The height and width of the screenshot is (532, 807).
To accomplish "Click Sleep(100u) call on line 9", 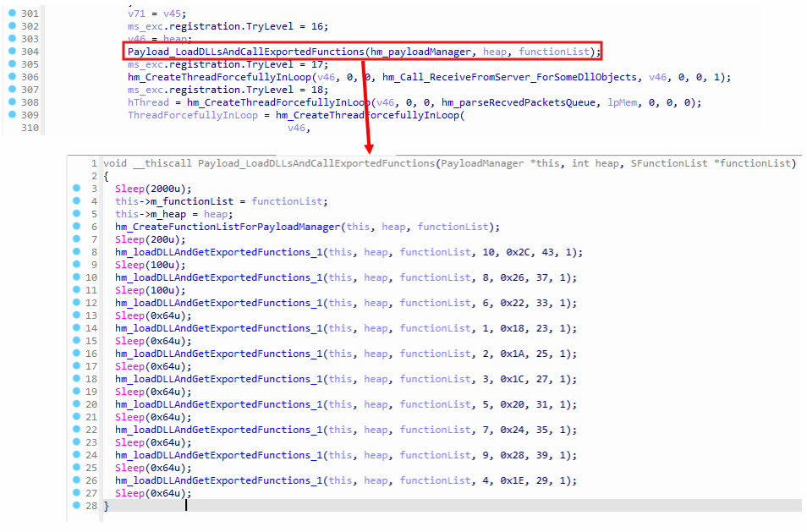I will (x=151, y=265).
